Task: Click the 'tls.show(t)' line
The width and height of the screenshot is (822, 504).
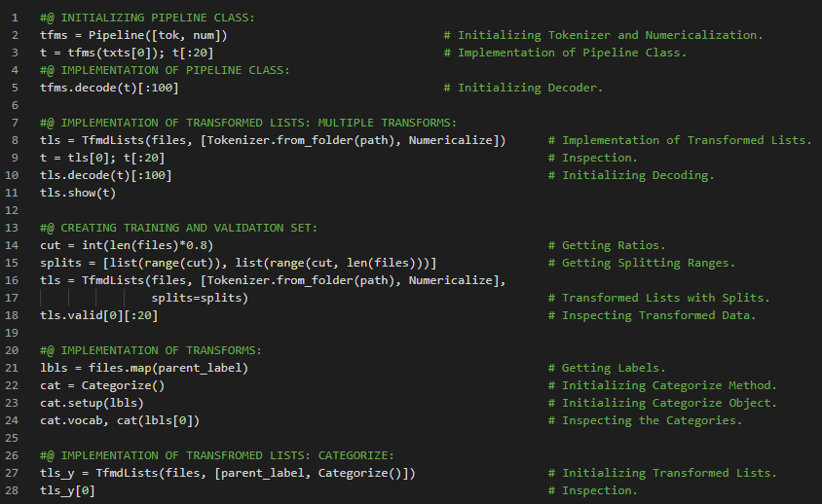Action: (78, 193)
